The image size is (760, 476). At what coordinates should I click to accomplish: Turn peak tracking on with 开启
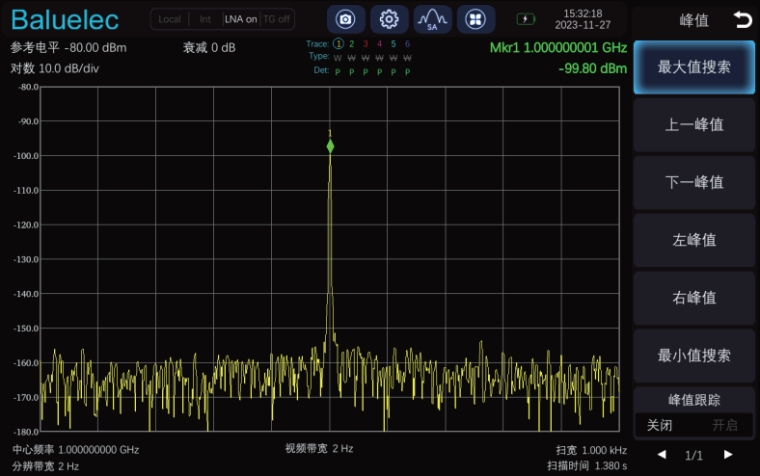click(x=724, y=425)
